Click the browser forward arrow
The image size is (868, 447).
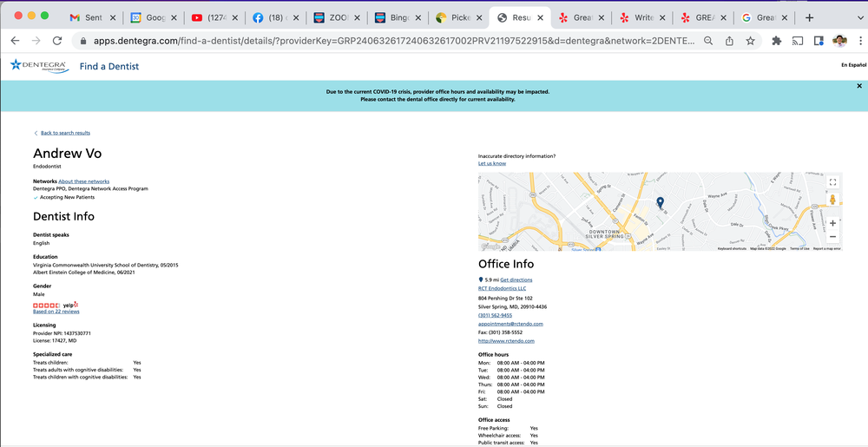(36, 41)
